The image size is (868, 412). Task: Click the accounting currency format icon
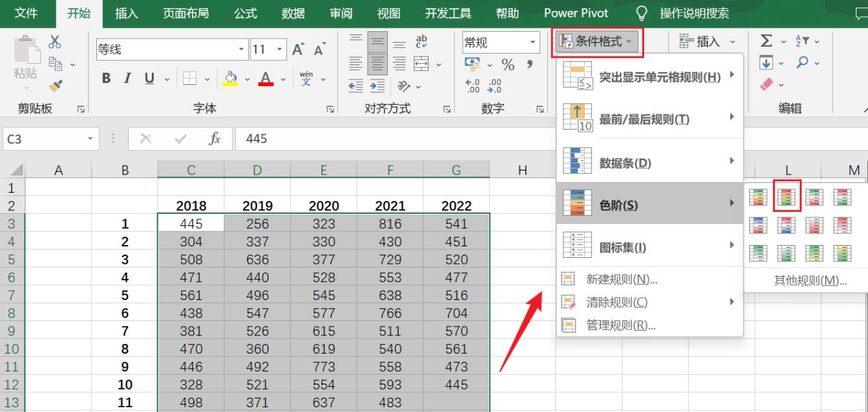tap(473, 64)
